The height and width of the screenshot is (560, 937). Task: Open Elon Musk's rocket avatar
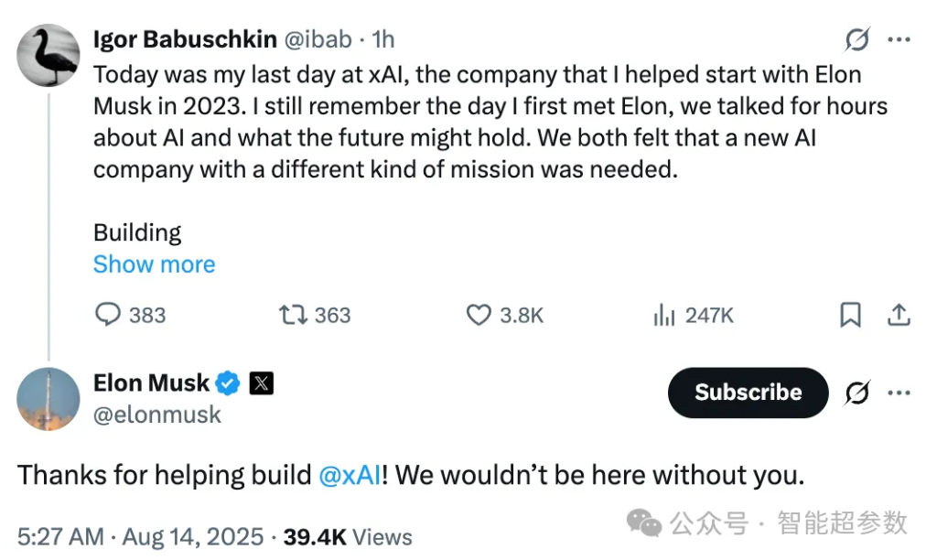48,398
